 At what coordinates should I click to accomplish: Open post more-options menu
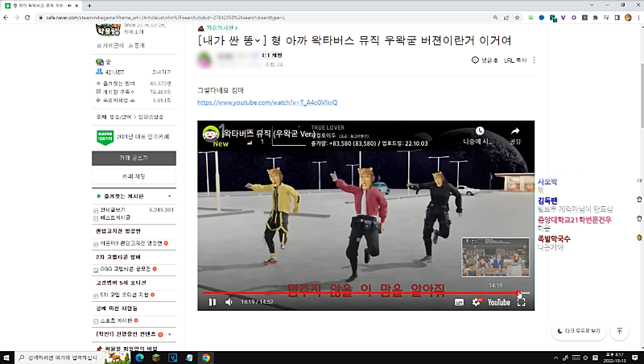click(534, 60)
